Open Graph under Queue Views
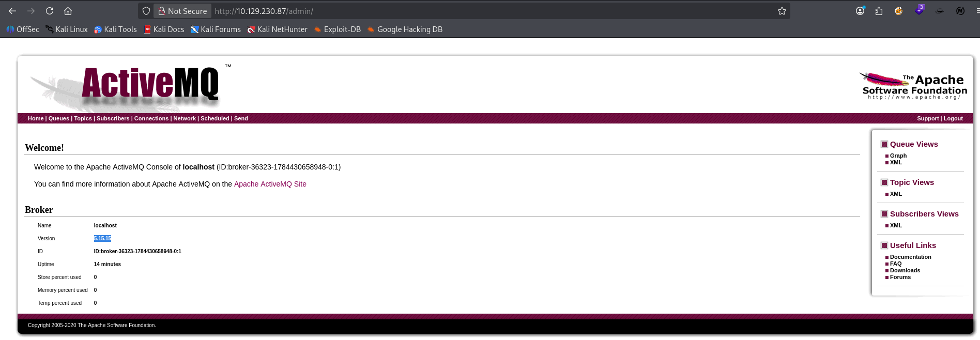Screen dimensions: 980x340 (x=898, y=156)
